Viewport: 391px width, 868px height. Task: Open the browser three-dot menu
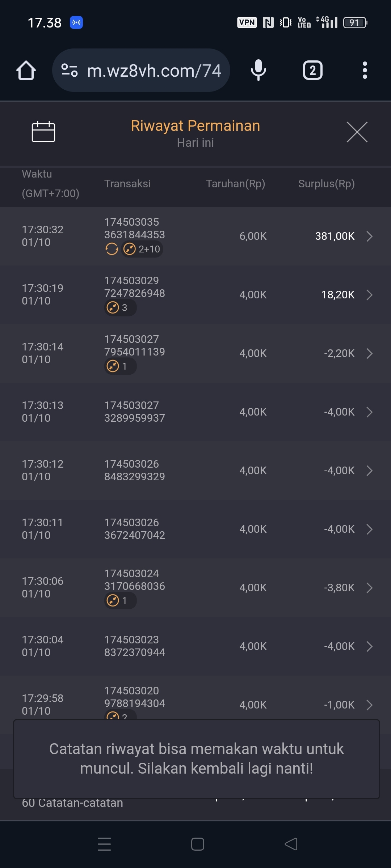coord(365,70)
